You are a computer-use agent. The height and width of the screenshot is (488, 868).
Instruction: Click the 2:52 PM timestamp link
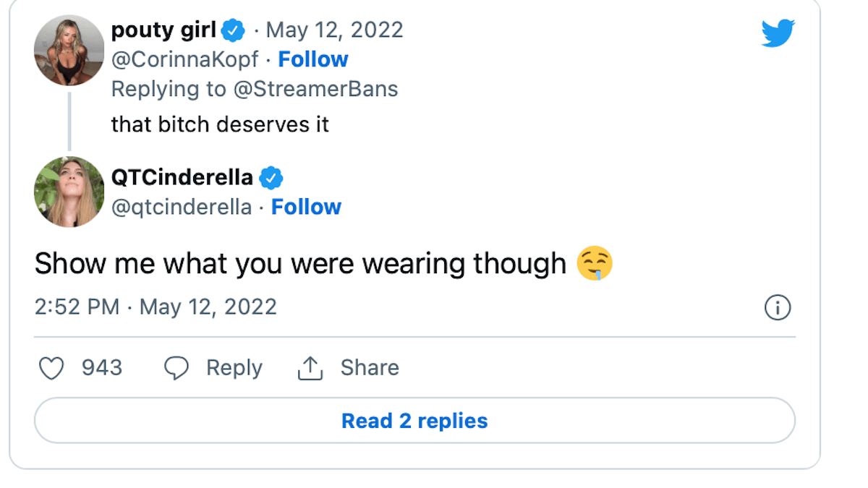[76, 307]
